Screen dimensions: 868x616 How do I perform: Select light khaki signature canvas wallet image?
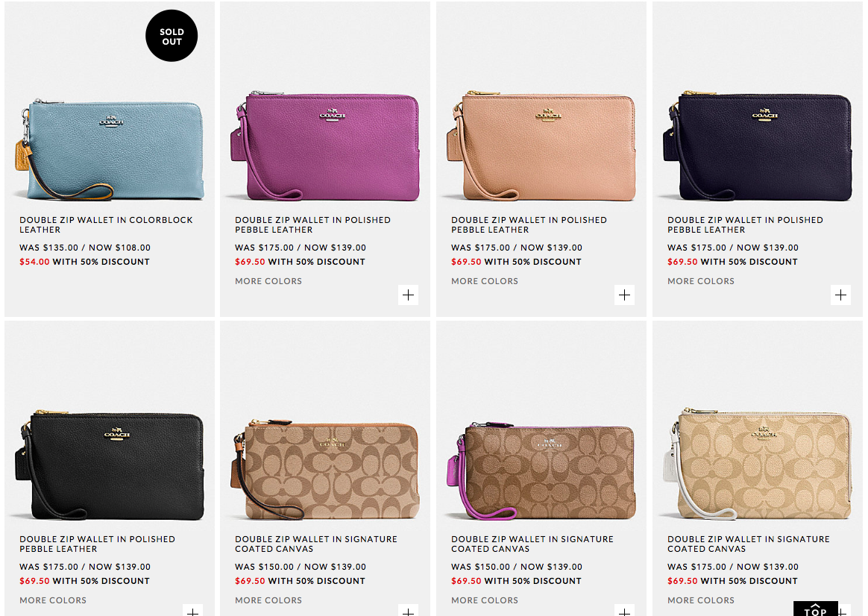758,464
